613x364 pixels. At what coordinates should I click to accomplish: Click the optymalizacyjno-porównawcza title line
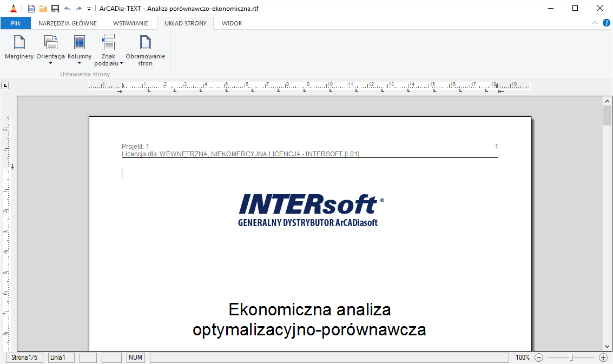(309, 329)
